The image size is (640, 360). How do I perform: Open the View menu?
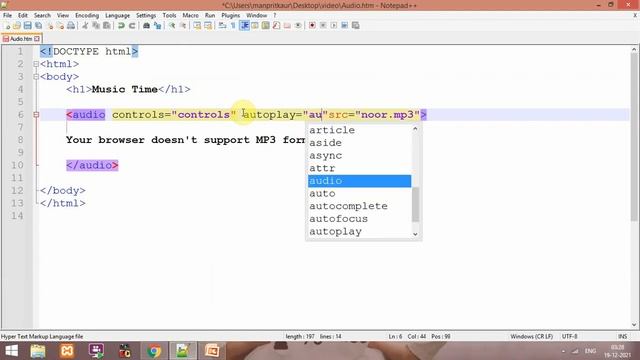tap(63, 16)
